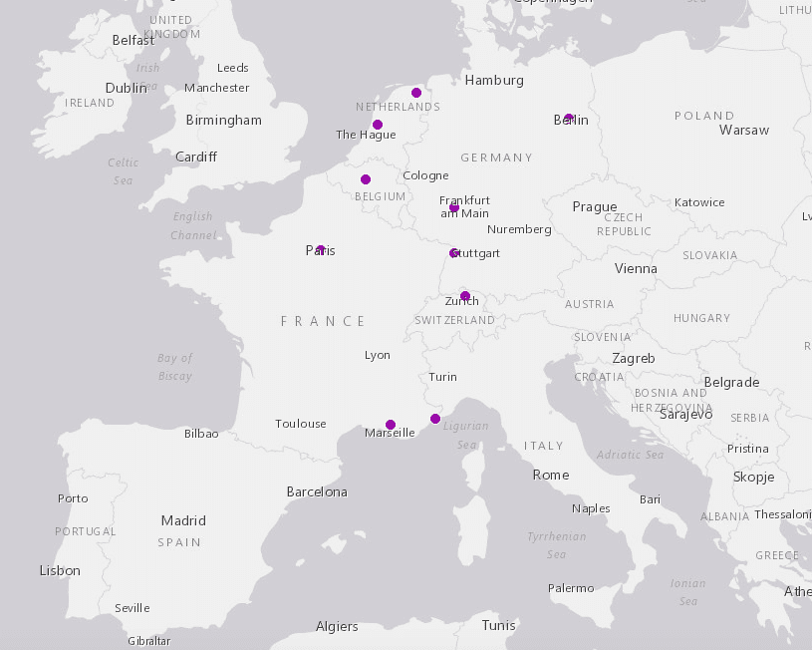
Task: Select the ITALY country label
Action: (x=543, y=446)
